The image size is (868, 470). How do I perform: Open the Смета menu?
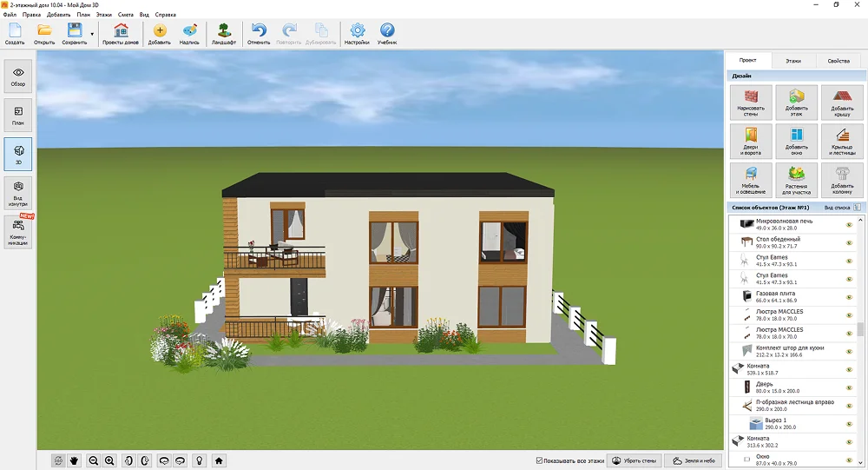pyautogui.click(x=126, y=15)
